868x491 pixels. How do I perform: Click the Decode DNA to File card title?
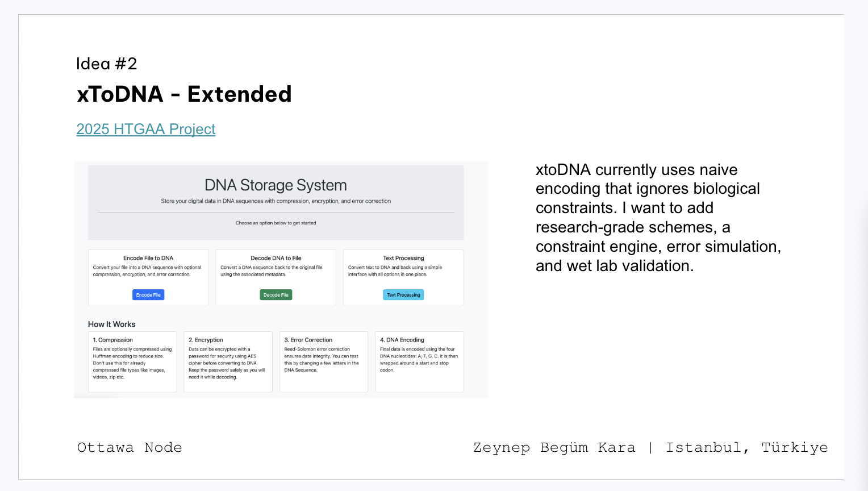coord(276,258)
